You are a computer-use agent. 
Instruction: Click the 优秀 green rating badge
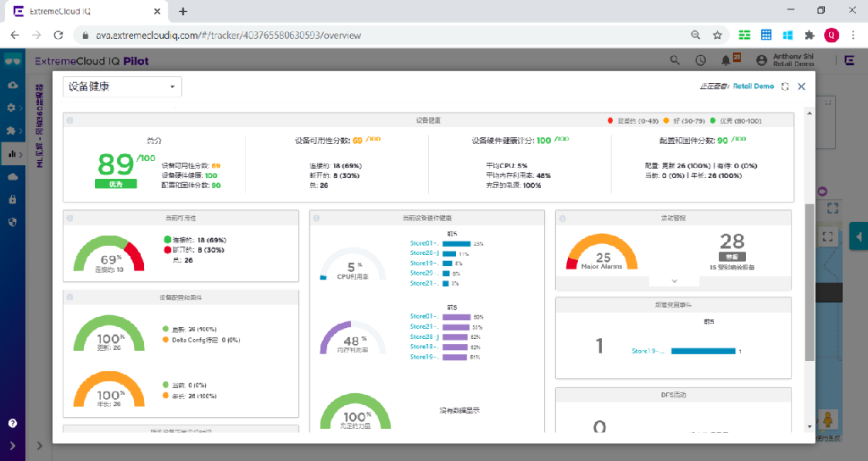pyautogui.click(x=115, y=184)
